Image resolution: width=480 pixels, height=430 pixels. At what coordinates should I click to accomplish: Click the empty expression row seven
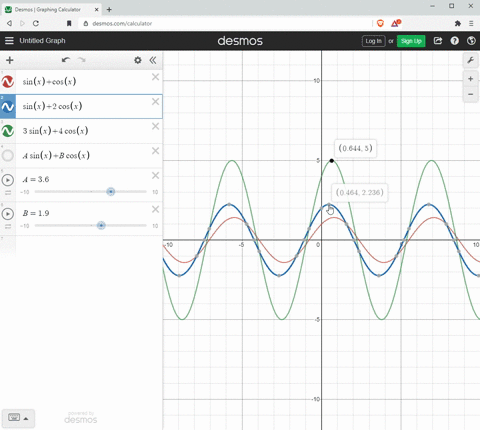click(x=81, y=246)
